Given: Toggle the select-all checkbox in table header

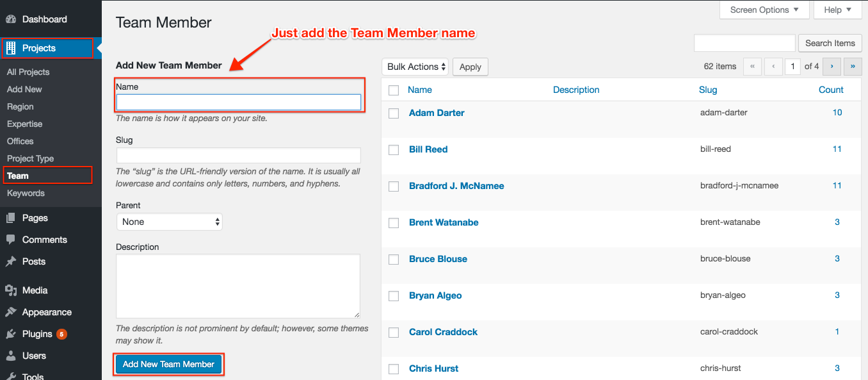Looking at the screenshot, I should [x=394, y=90].
